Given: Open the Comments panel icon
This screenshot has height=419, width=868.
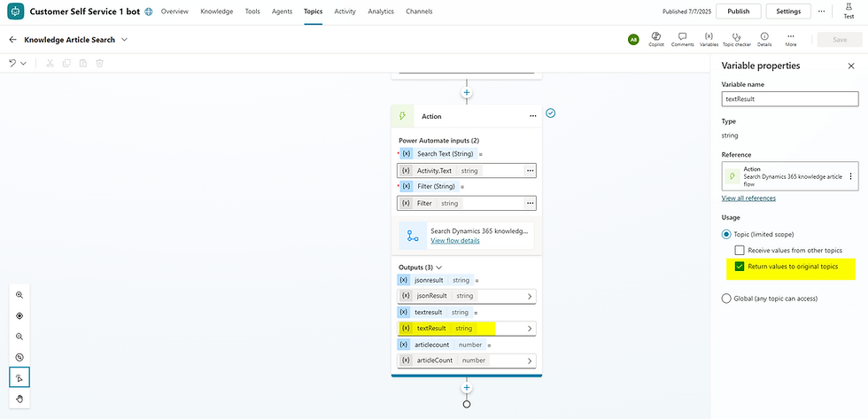Looking at the screenshot, I should [683, 39].
